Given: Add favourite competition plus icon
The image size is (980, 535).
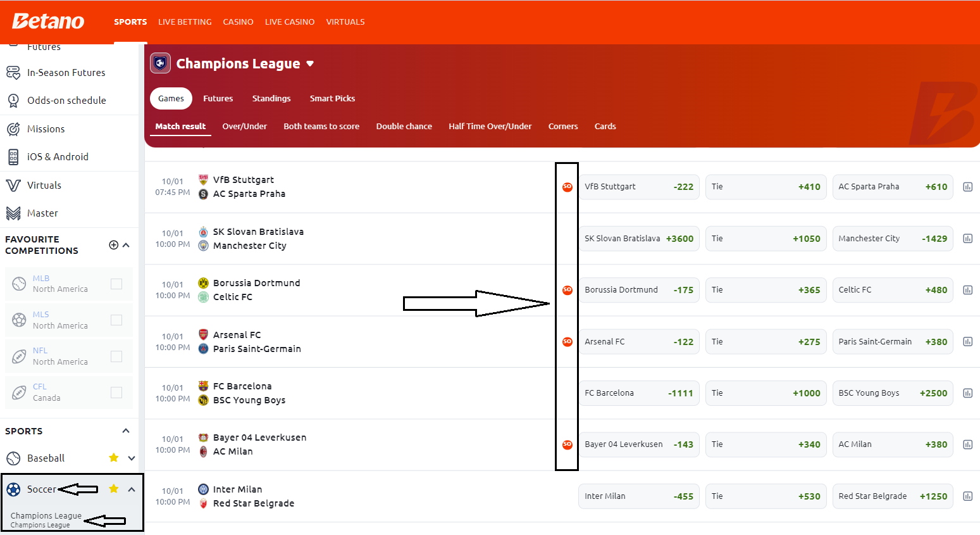Looking at the screenshot, I should tap(114, 245).
